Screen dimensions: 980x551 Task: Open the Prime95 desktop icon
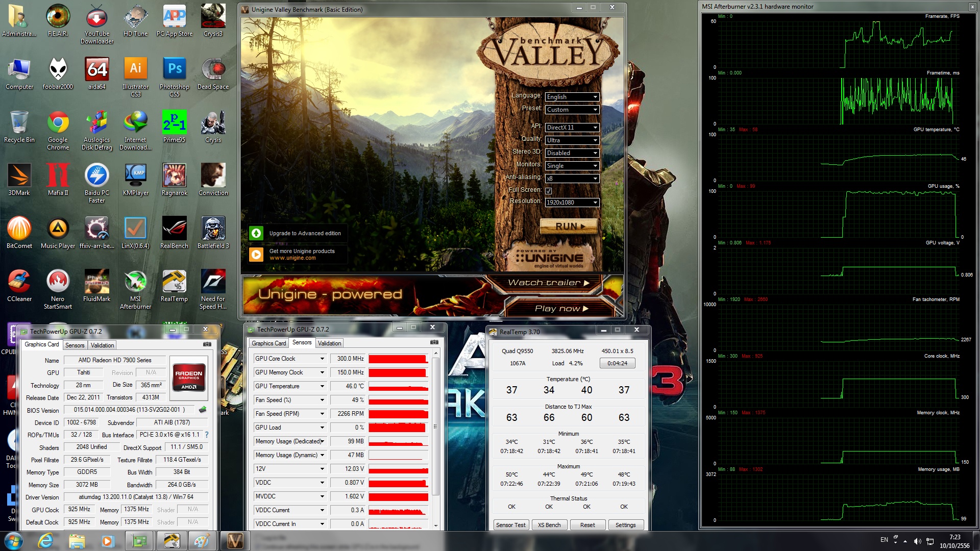point(174,127)
